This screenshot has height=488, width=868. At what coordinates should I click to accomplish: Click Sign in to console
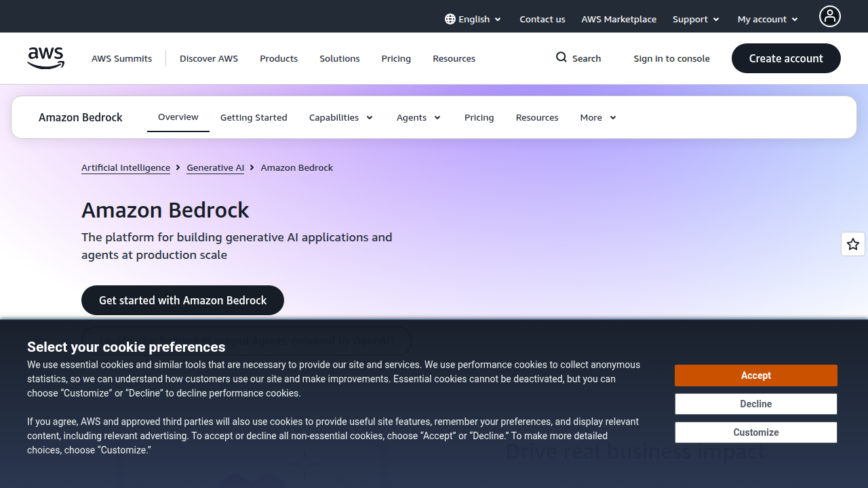(x=672, y=58)
